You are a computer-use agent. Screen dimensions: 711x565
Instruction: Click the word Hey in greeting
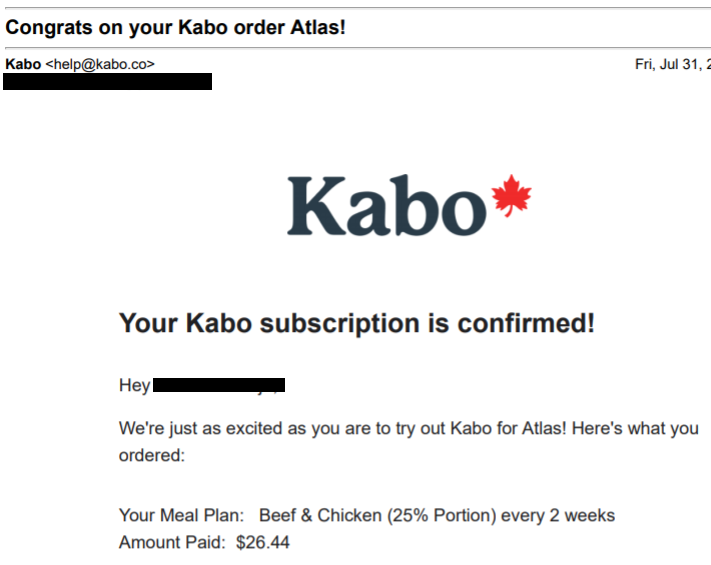click(x=135, y=385)
